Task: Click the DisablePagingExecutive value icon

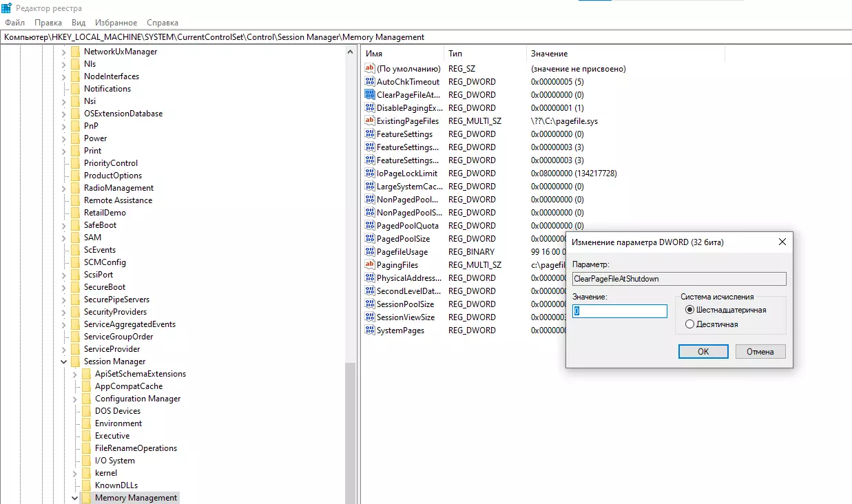Action: [x=369, y=108]
